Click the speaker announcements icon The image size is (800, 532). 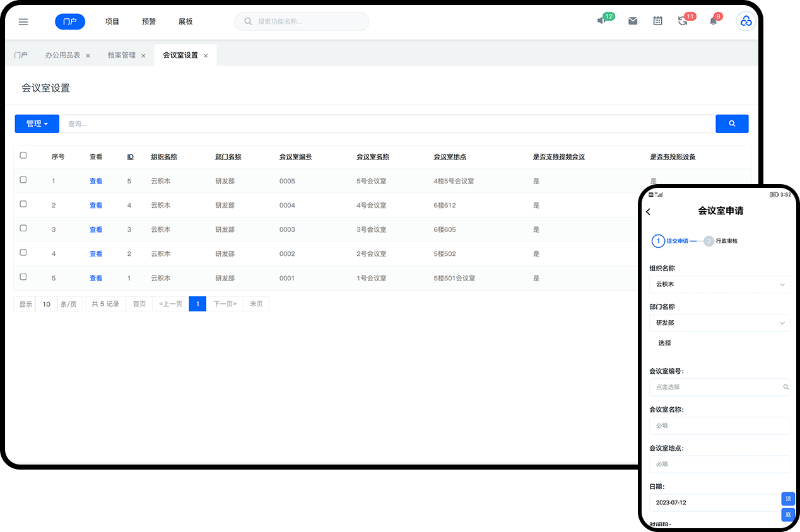[x=601, y=21]
